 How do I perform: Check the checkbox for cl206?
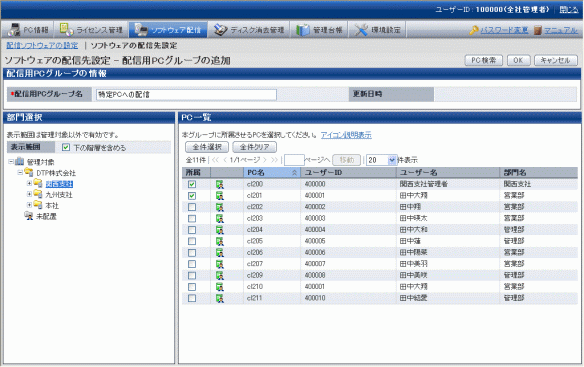pos(192,253)
